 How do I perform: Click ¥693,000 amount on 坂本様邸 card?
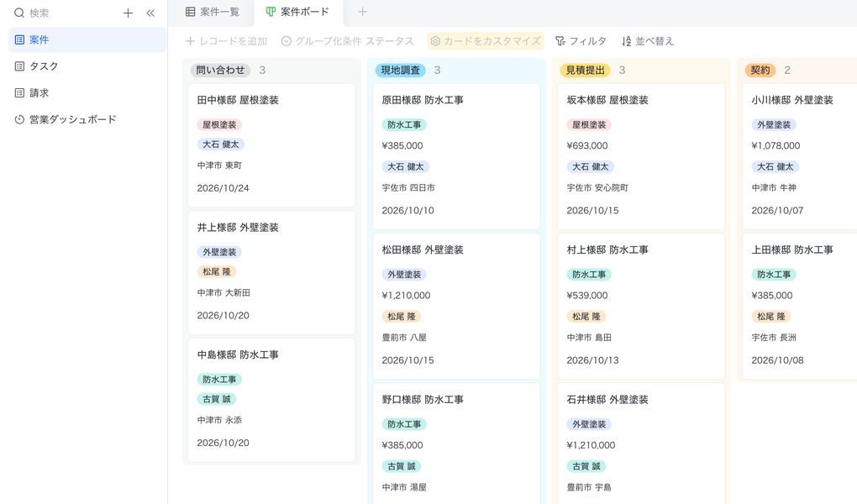[587, 145]
